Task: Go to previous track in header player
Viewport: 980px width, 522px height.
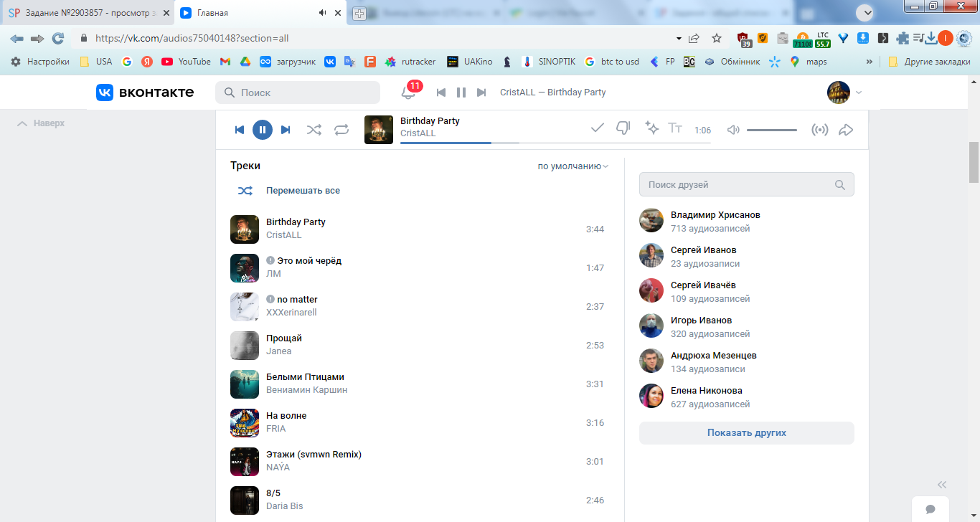Action: [x=441, y=92]
